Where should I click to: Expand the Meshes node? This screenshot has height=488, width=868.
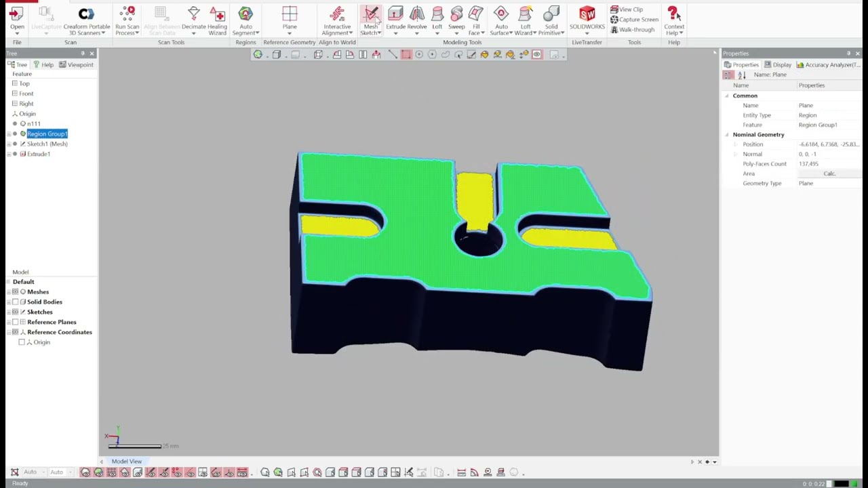tap(8, 292)
